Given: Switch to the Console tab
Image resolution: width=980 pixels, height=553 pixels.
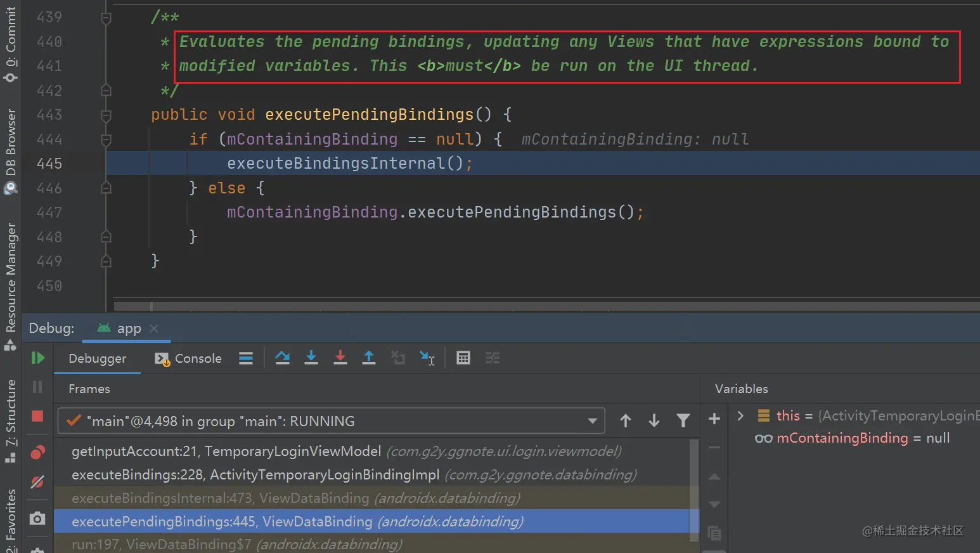Looking at the screenshot, I should [x=188, y=358].
